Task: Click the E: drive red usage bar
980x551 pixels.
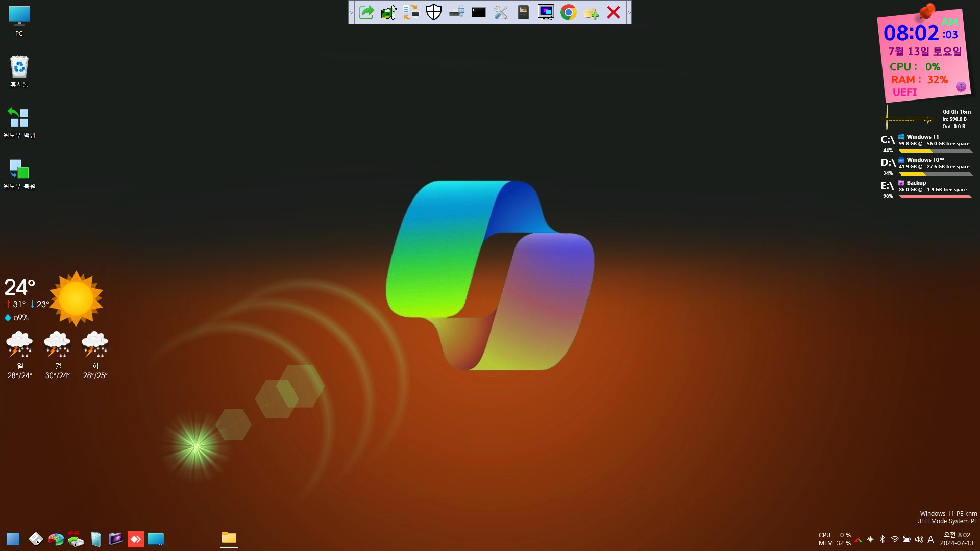Action: point(936,197)
